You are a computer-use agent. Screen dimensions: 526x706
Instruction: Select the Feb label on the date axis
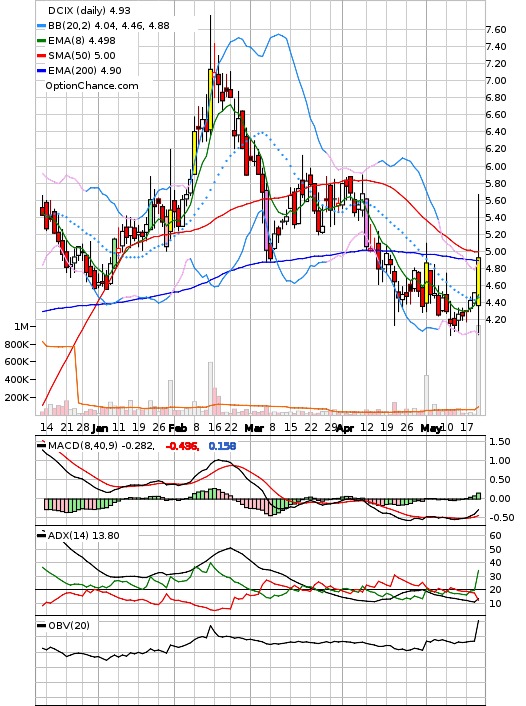(x=177, y=428)
